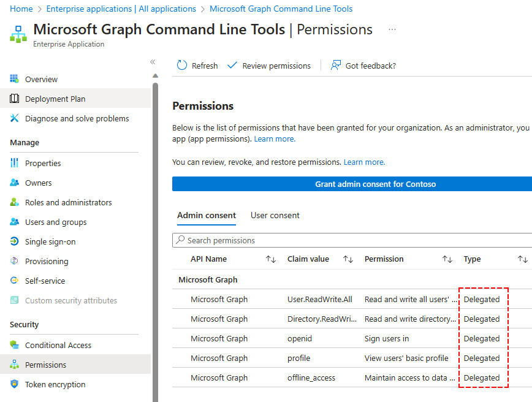Click the Review permissions checkmark icon
The height and width of the screenshot is (402, 532).
tap(232, 65)
